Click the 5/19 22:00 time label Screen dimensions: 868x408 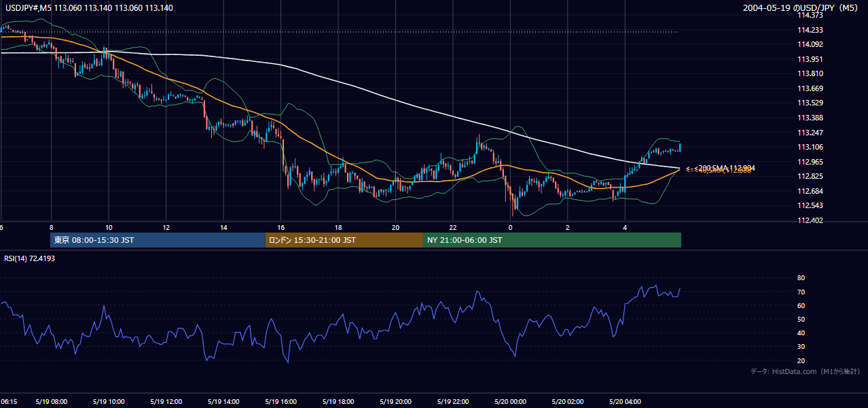(454, 402)
